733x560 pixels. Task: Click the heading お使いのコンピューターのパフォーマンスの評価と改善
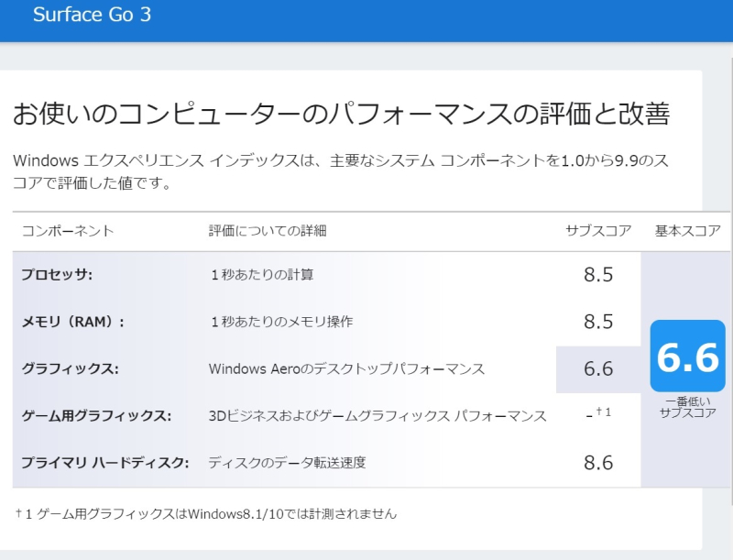[341, 114]
